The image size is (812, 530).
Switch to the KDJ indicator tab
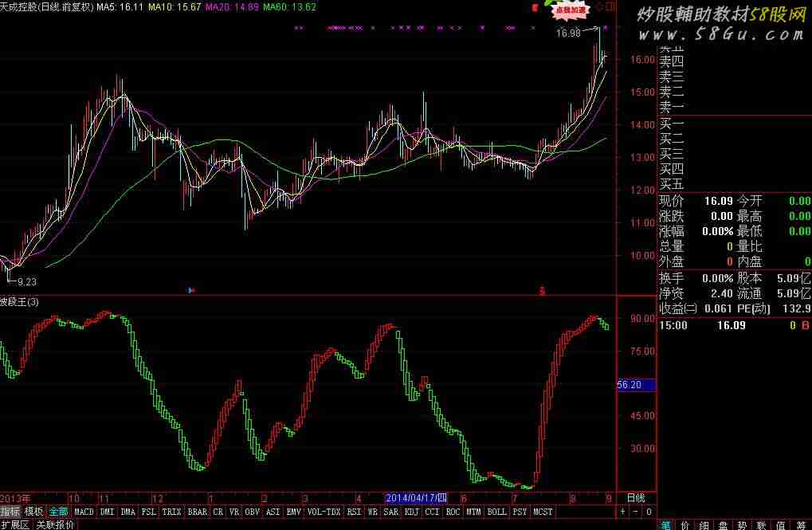point(412,512)
